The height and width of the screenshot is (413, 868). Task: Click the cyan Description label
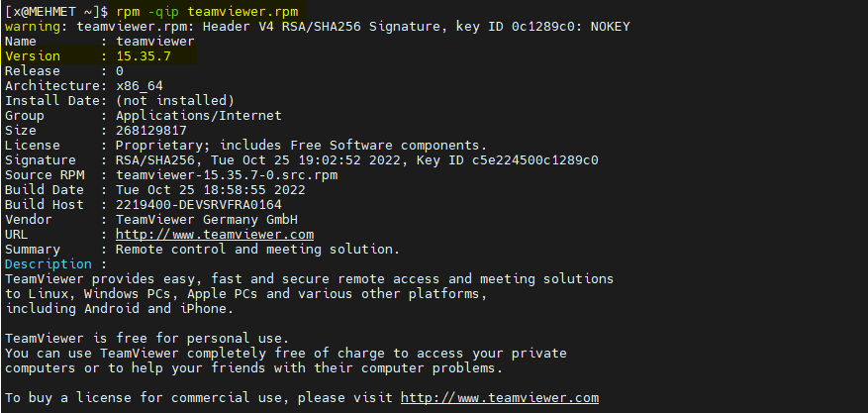coord(48,264)
